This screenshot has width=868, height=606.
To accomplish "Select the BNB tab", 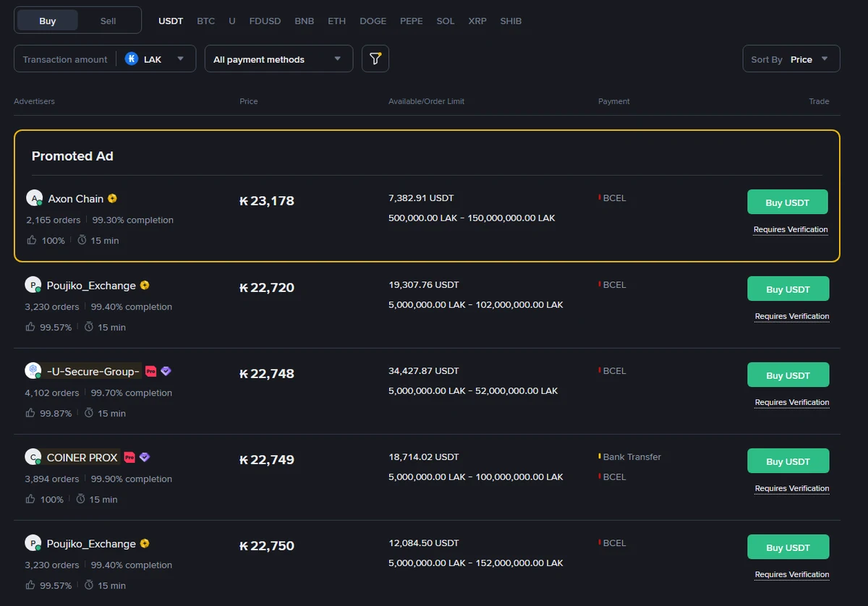I will point(305,21).
